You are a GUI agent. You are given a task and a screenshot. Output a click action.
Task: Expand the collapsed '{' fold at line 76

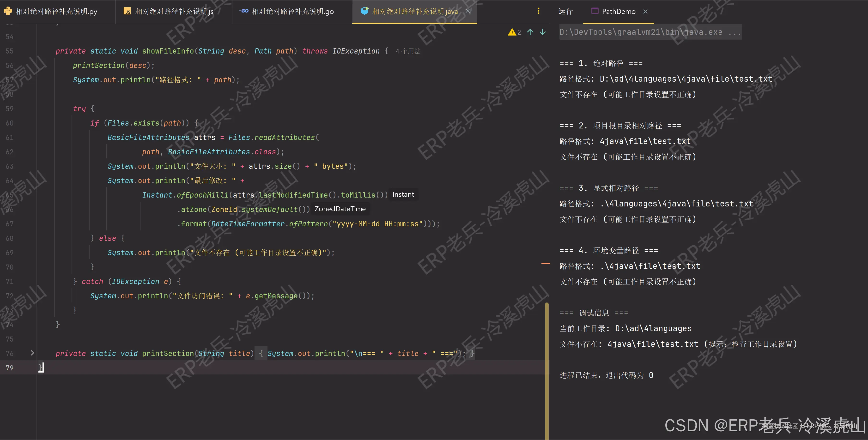click(261, 353)
